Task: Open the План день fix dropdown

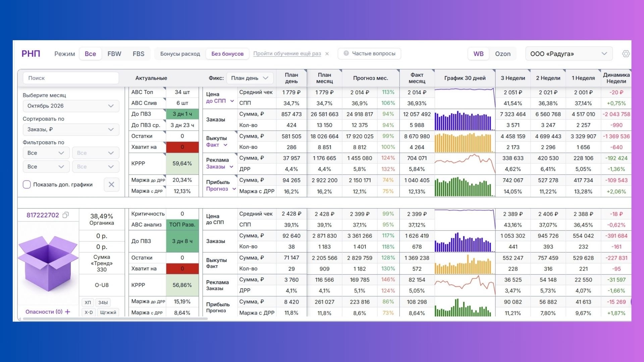Action: click(x=250, y=78)
